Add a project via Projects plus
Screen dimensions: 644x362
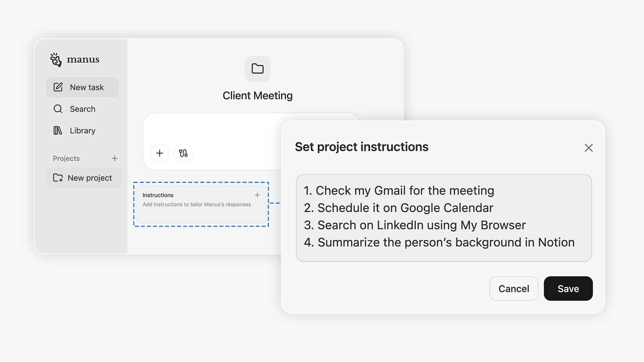pyautogui.click(x=115, y=158)
